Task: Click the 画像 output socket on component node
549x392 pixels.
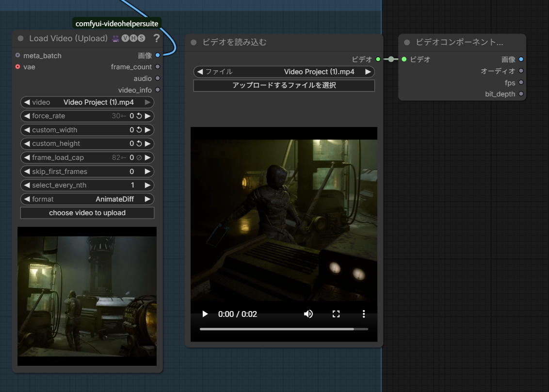Action: point(521,59)
